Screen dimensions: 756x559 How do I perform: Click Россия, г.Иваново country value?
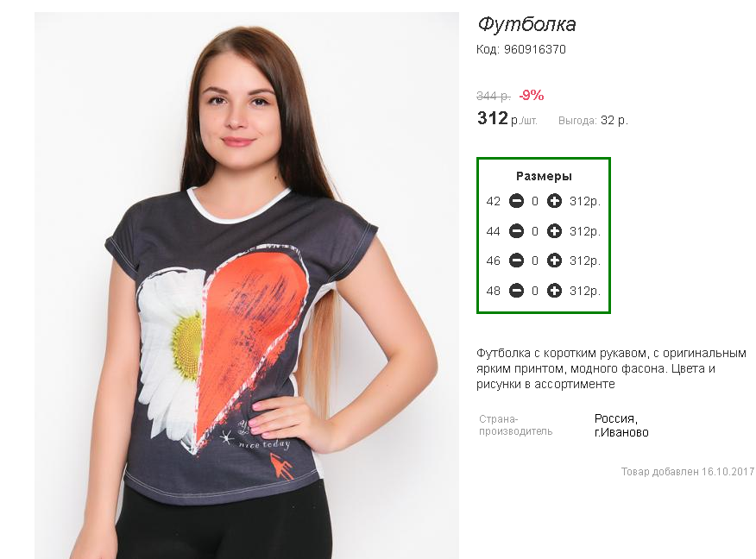pyautogui.click(x=621, y=425)
